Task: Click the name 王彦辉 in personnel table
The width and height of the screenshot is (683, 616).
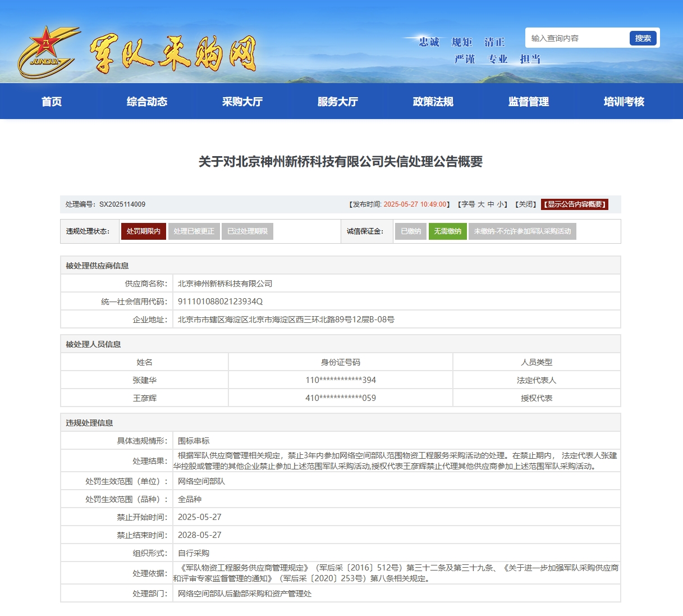Action: pyautogui.click(x=145, y=398)
